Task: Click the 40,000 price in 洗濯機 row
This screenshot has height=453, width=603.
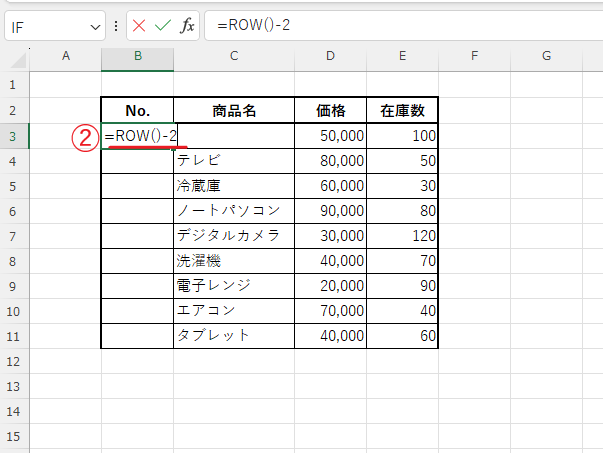Action: coord(330,261)
